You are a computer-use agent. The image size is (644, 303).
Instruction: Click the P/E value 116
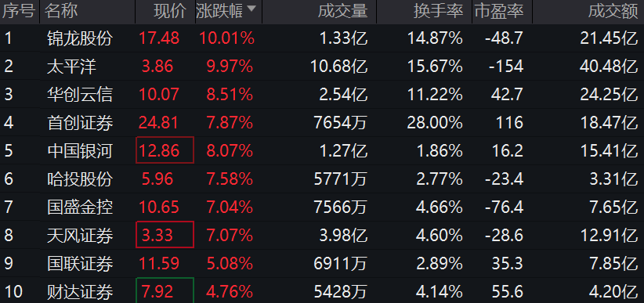pyautogui.click(x=509, y=123)
